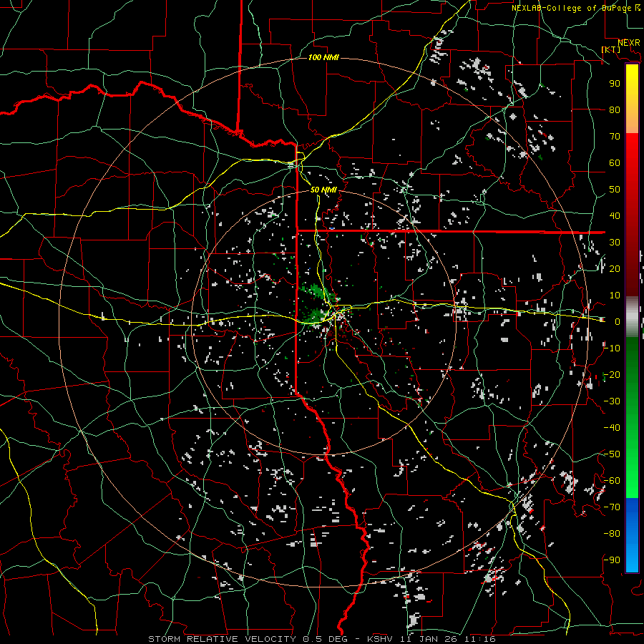644x644 pixels.
Task: Pick the blue segment of the velocity color bar
Action: pyautogui.click(x=632, y=535)
